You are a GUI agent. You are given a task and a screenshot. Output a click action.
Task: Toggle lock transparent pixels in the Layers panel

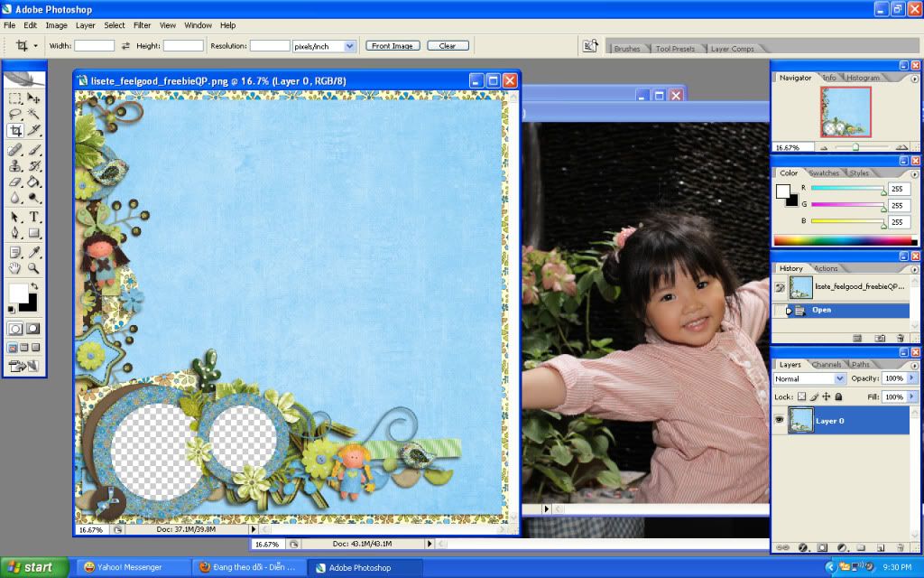(801, 396)
